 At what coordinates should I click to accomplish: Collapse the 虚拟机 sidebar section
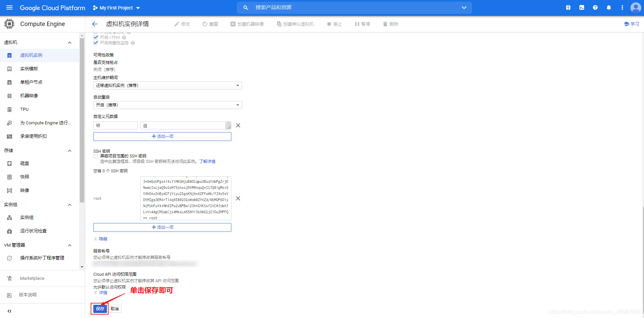pyautogui.click(x=70, y=42)
